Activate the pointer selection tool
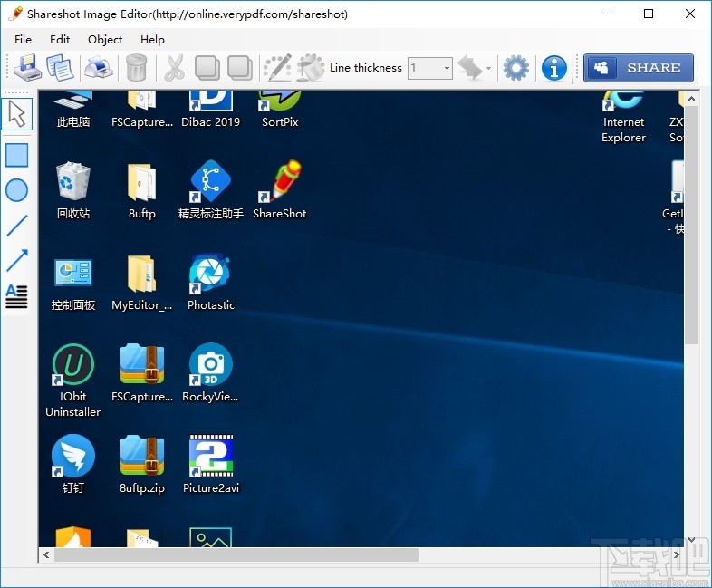Image resolution: width=712 pixels, height=588 pixels. tap(17, 114)
